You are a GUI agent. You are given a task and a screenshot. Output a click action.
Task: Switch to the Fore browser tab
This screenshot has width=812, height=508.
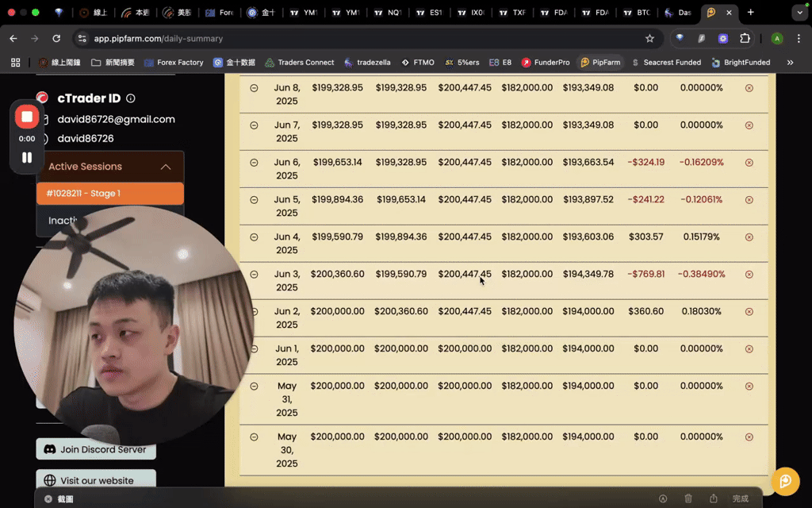(x=220, y=13)
